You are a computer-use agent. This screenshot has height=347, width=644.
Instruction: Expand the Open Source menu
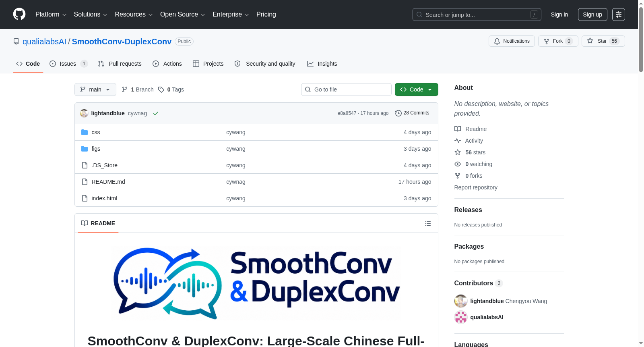point(182,15)
